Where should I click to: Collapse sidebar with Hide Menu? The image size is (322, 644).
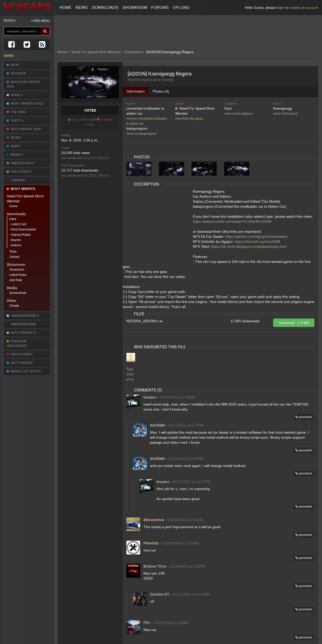pos(40,21)
